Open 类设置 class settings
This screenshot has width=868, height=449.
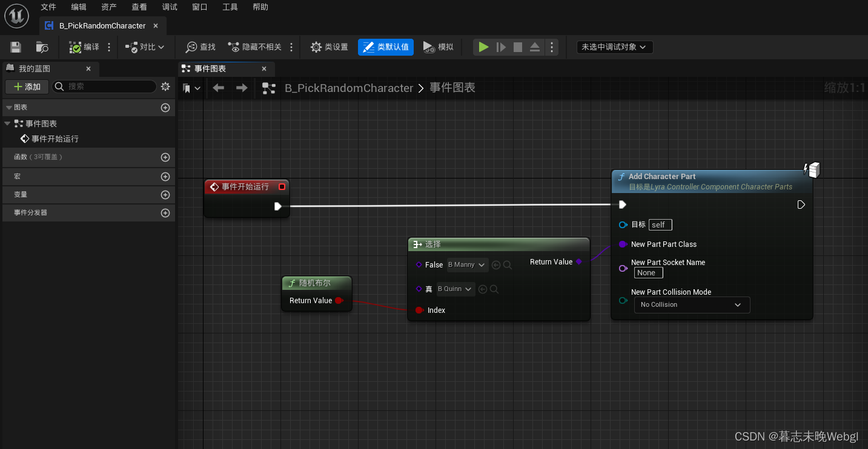point(329,47)
